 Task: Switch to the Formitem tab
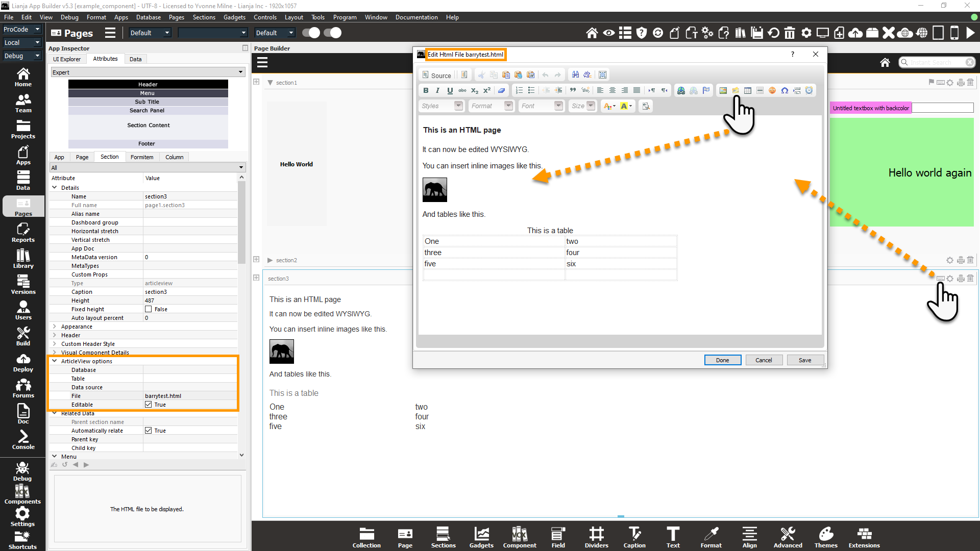(141, 157)
